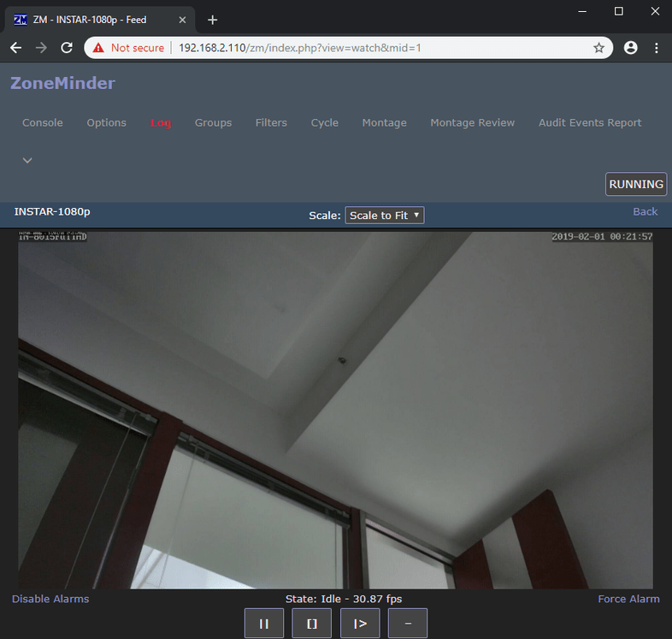Expand the navigation menu chevron
The height and width of the screenshot is (639, 672).
coord(27,160)
